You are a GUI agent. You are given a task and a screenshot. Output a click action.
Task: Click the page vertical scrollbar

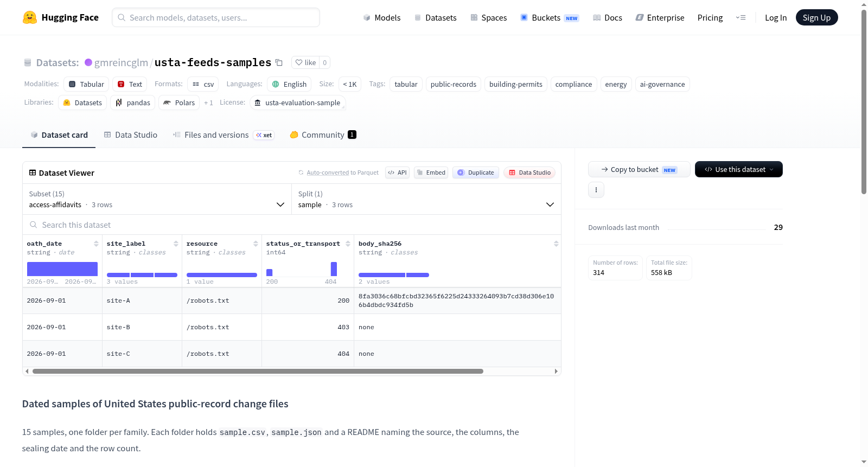pyautogui.click(x=864, y=101)
